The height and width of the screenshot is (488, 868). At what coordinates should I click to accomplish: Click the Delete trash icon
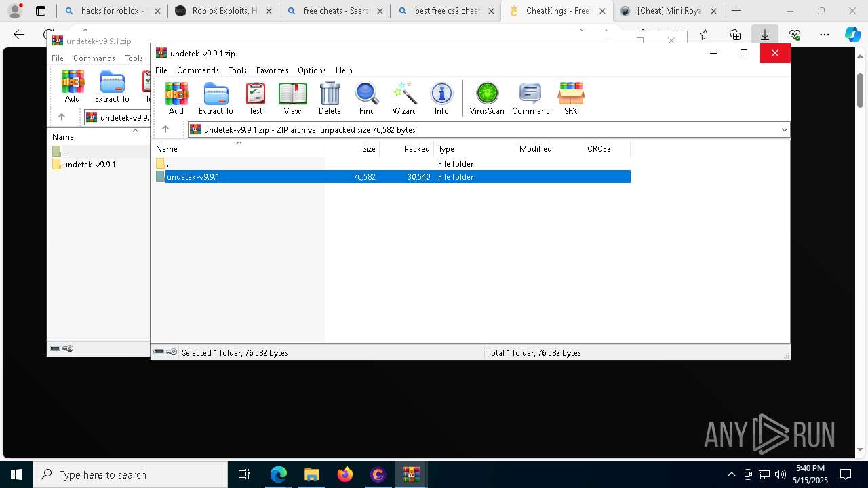click(x=330, y=98)
